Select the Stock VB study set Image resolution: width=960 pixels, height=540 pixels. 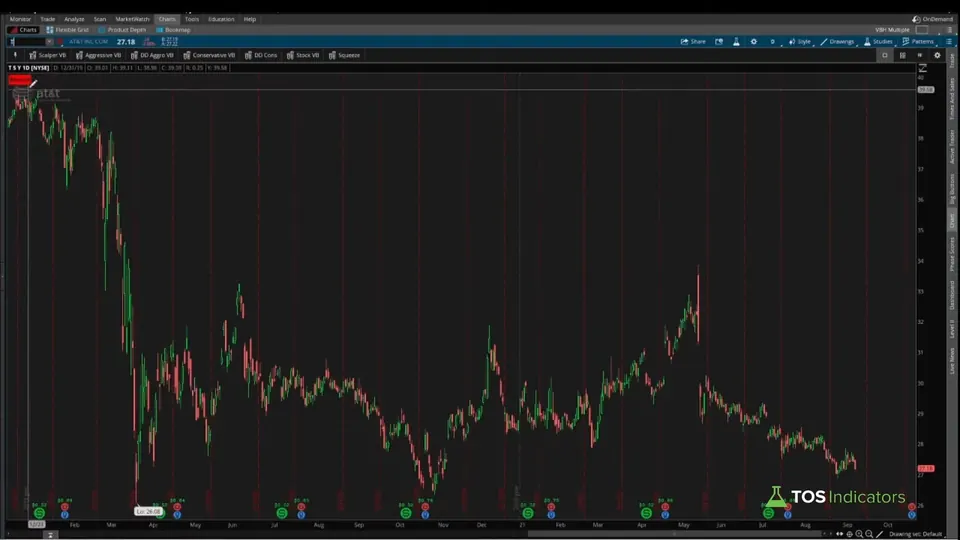(303, 55)
